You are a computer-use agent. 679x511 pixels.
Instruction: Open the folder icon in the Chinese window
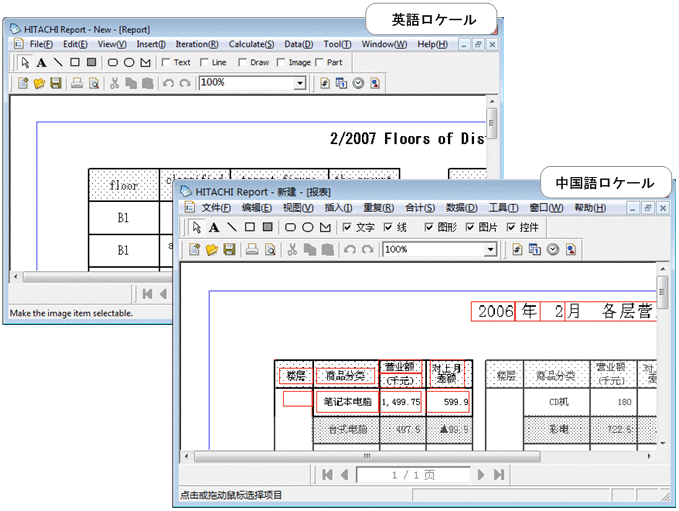click(x=213, y=250)
